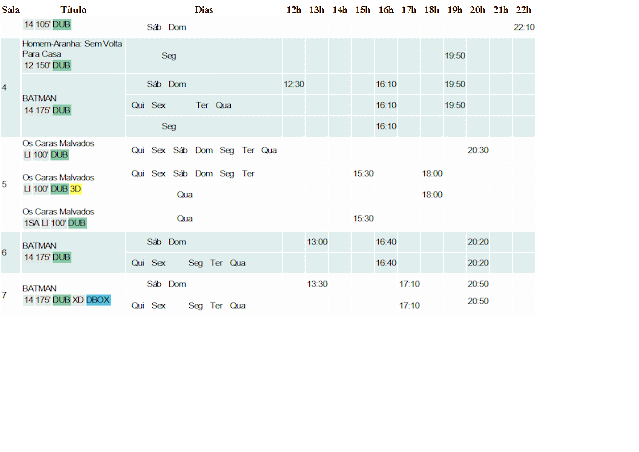
Task: Click the XD tag in Sala 7
Action: click(78, 300)
